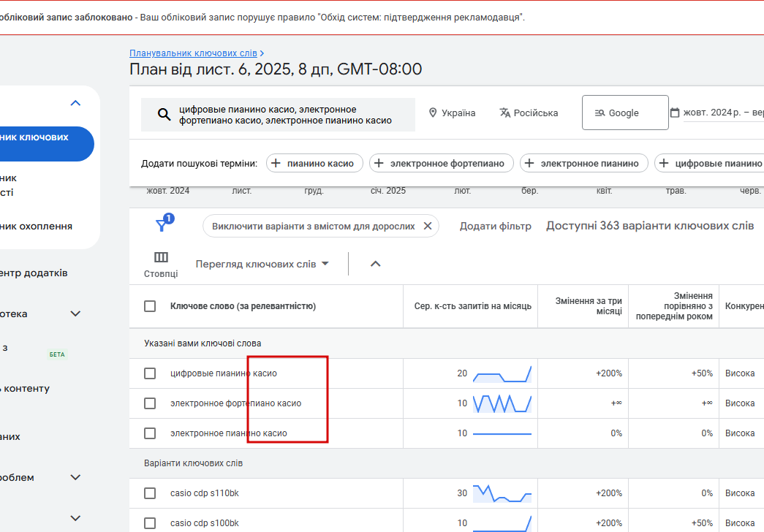Click the keyword text casio cdp s110bk
764x532 pixels.
coord(205,493)
